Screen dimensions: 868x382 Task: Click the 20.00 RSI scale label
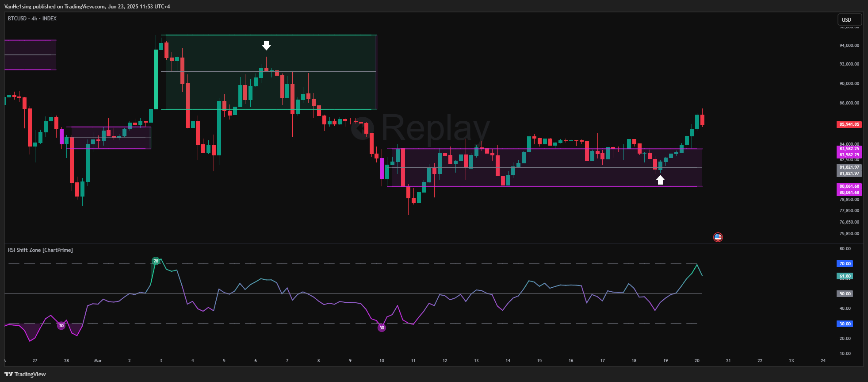(x=845, y=339)
